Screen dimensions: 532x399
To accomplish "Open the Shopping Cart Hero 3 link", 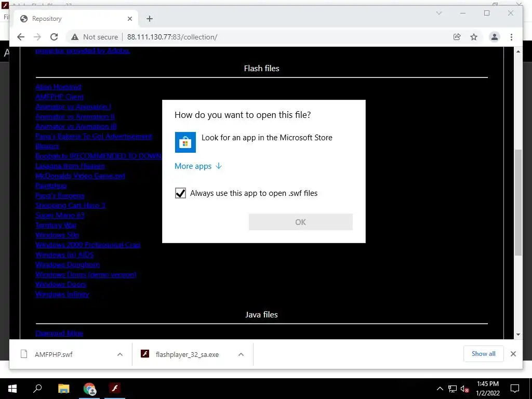I will coord(71,205).
